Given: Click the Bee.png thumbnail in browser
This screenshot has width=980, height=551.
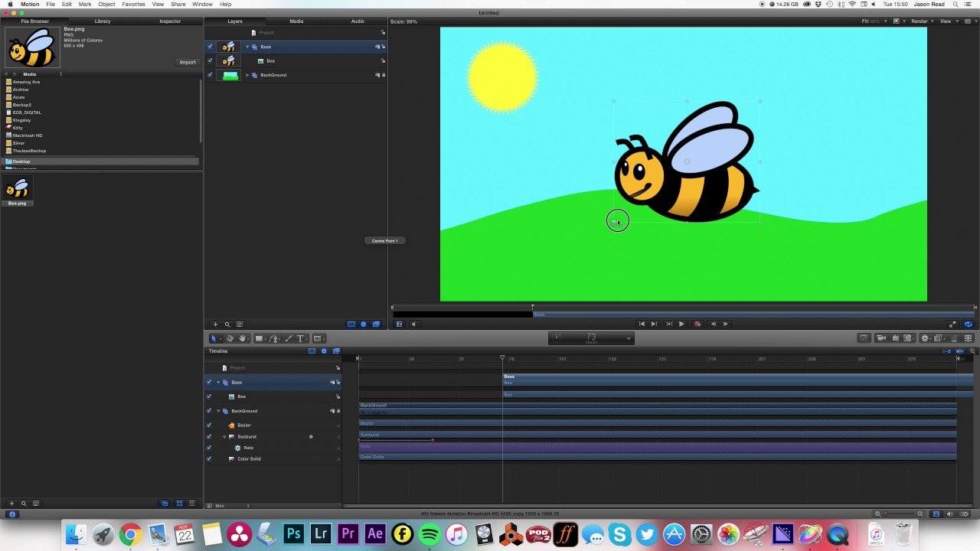Looking at the screenshot, I should pos(18,190).
